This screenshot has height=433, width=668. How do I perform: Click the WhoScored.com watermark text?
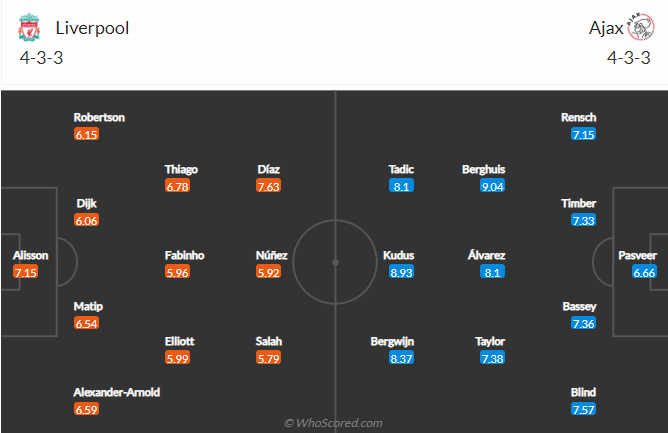click(x=333, y=423)
